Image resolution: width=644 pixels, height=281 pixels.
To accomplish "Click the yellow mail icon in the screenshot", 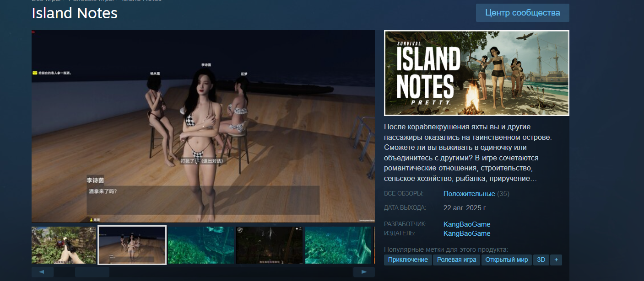I will [x=35, y=73].
